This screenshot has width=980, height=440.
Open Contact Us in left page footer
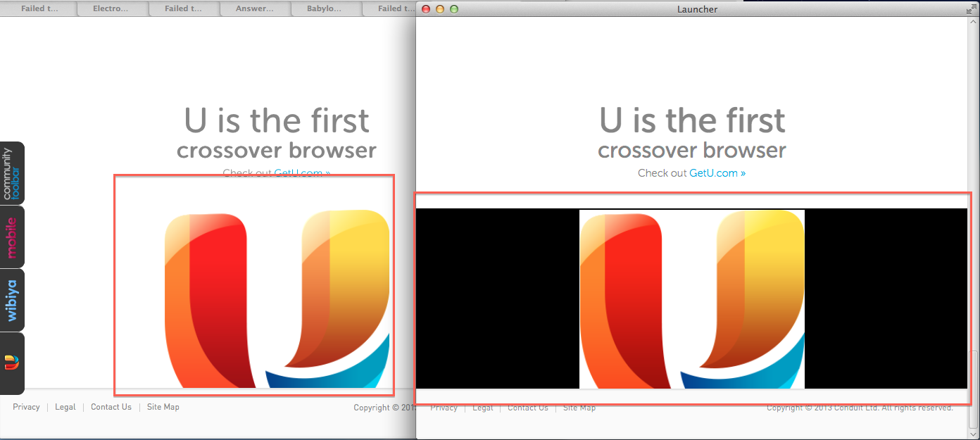(111, 407)
